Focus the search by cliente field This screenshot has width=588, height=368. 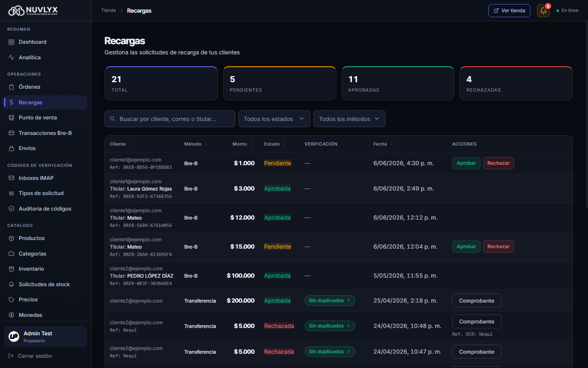[170, 119]
